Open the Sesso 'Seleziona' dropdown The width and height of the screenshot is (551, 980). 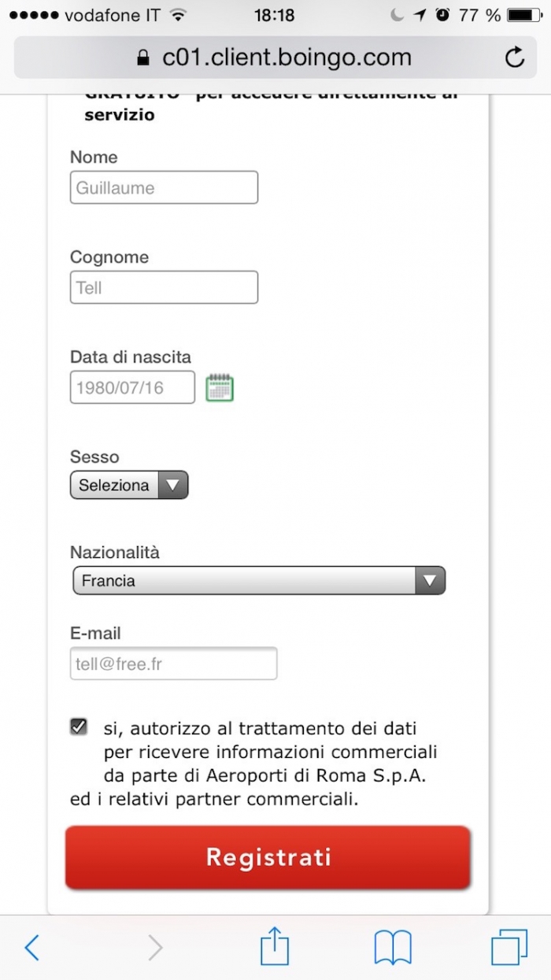pyautogui.click(x=129, y=485)
